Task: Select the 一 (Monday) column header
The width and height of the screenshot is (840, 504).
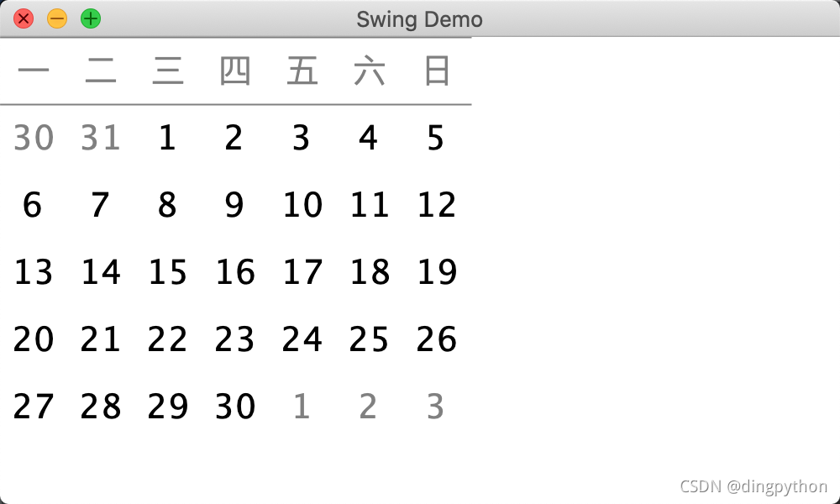Action: [x=34, y=71]
